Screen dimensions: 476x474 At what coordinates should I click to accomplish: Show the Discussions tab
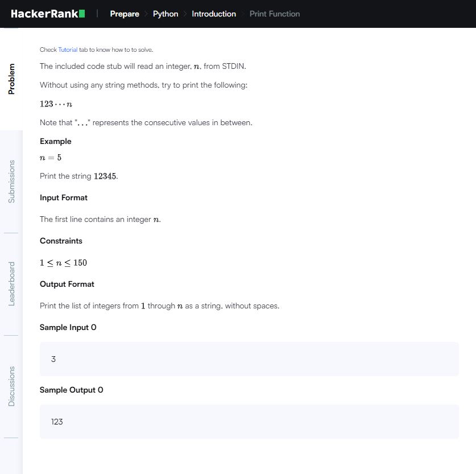(x=11, y=386)
